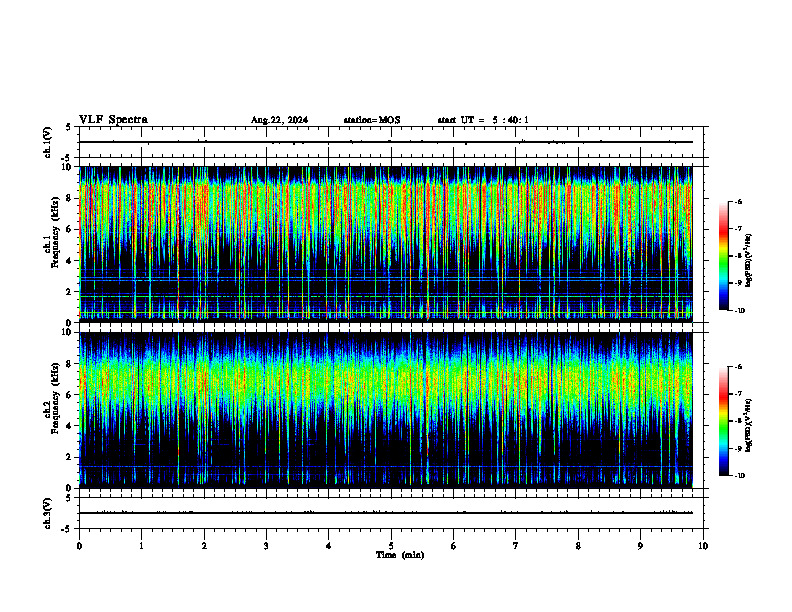Click the "-10" tick on ch.1 colorbar

[739, 311]
